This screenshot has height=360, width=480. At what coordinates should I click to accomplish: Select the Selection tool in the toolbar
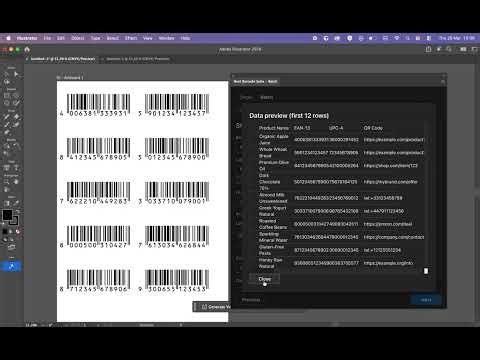point(7,74)
